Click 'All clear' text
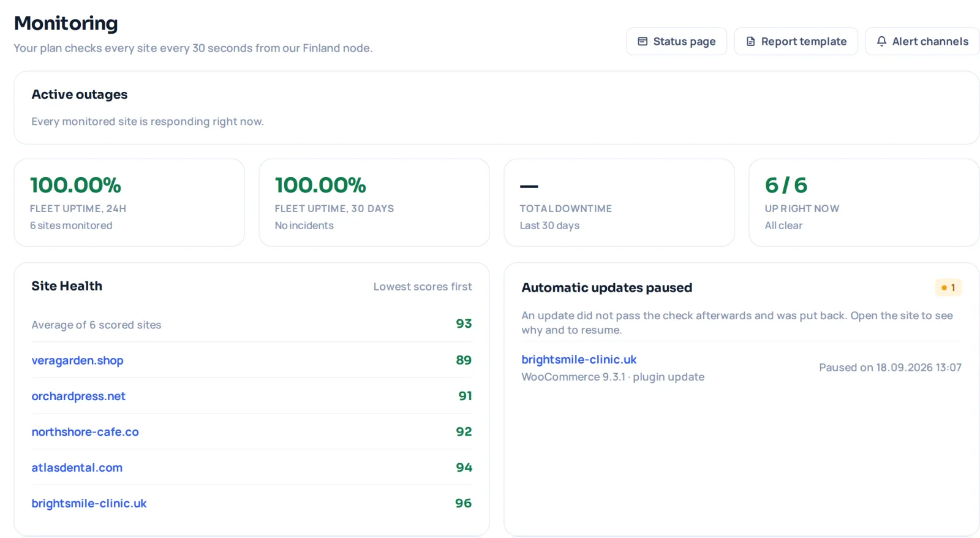Screen dimensions: 980x538 [783, 225]
